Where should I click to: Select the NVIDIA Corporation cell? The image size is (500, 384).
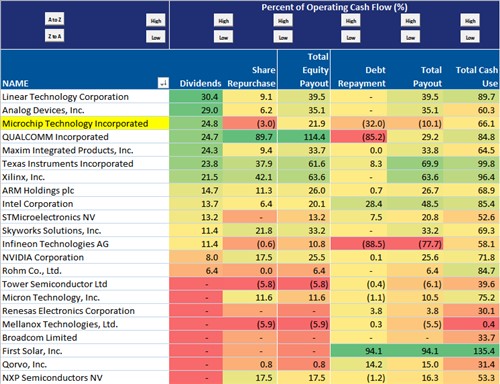85,257
